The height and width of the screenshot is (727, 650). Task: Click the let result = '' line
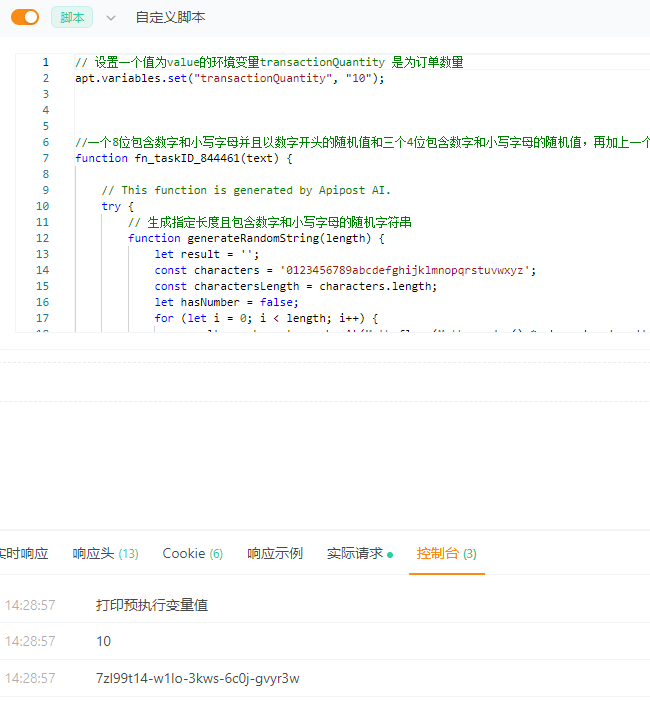click(x=207, y=255)
